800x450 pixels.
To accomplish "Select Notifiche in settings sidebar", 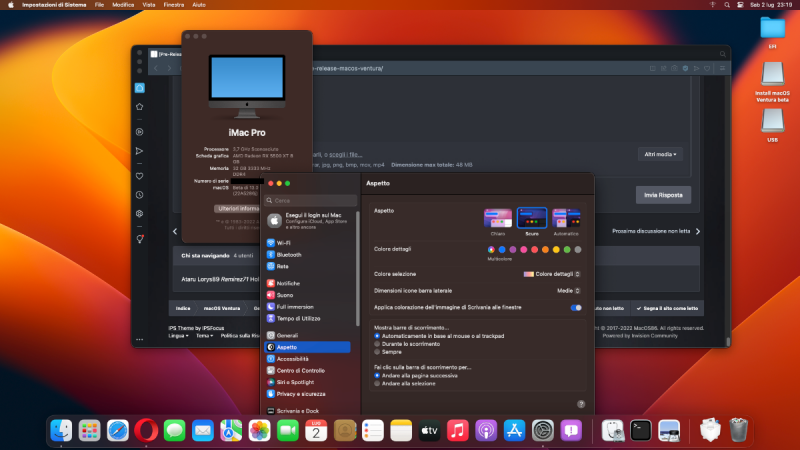I will click(288, 283).
